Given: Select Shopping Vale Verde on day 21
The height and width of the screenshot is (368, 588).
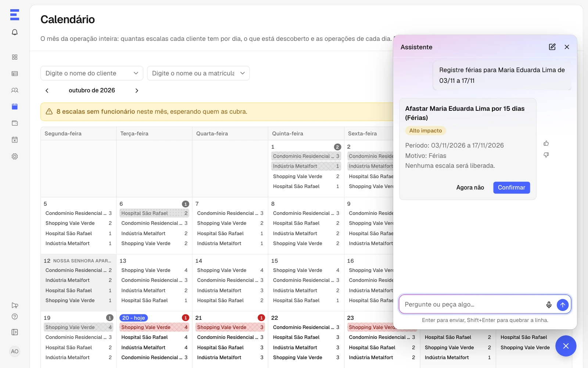Looking at the screenshot, I should click(230, 327).
